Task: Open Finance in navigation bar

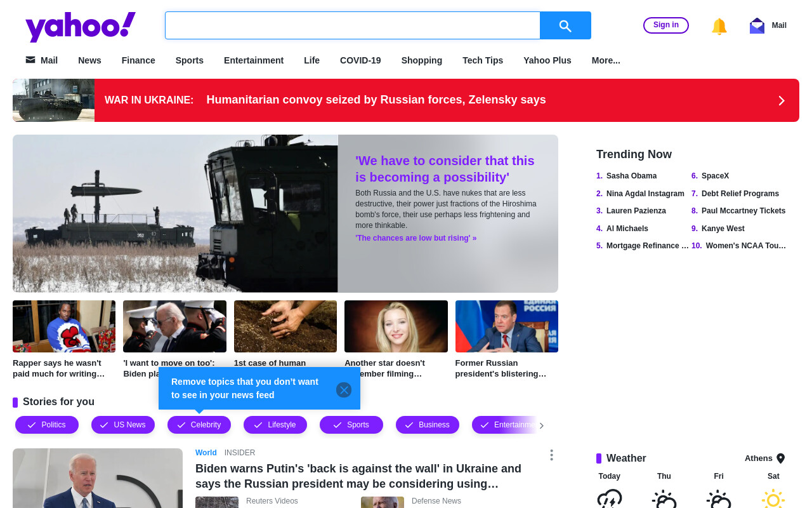Action: pos(138,60)
